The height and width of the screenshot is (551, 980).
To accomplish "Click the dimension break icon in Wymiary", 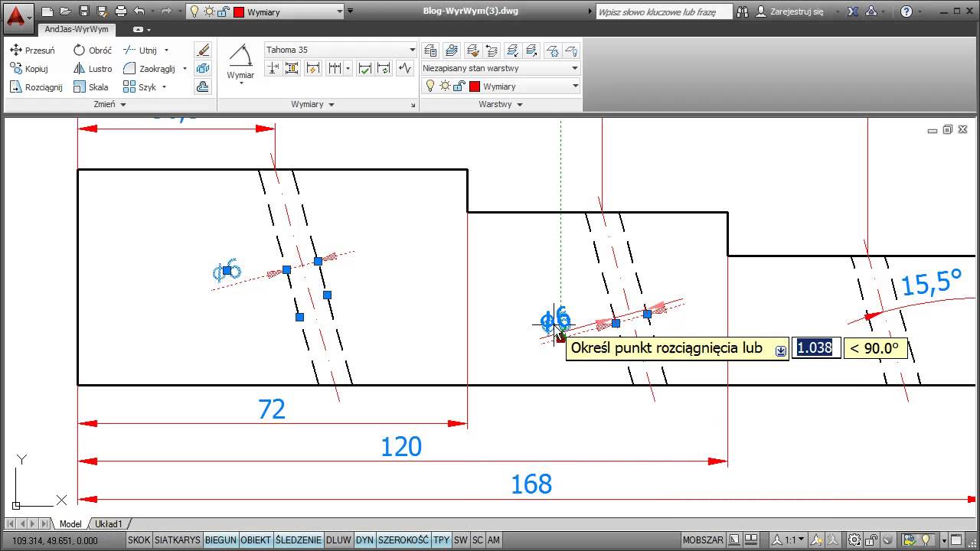I will tap(273, 68).
